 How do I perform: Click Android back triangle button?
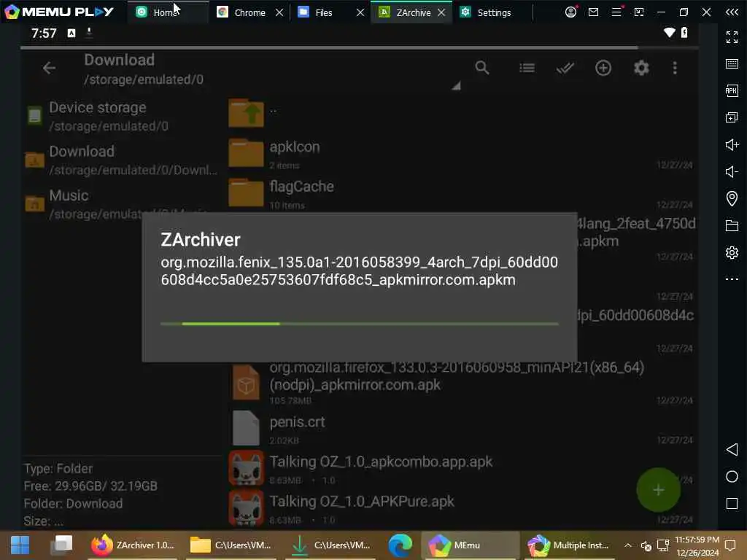click(732, 449)
